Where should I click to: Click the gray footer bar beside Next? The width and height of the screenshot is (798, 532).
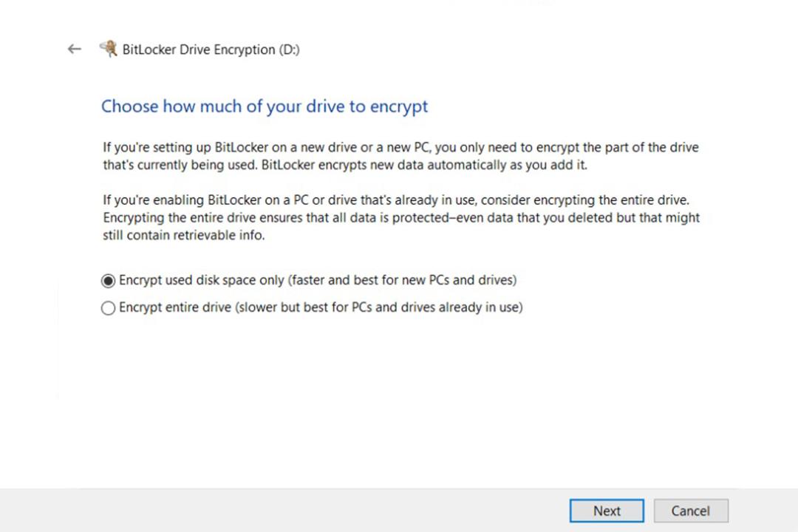coord(285,511)
